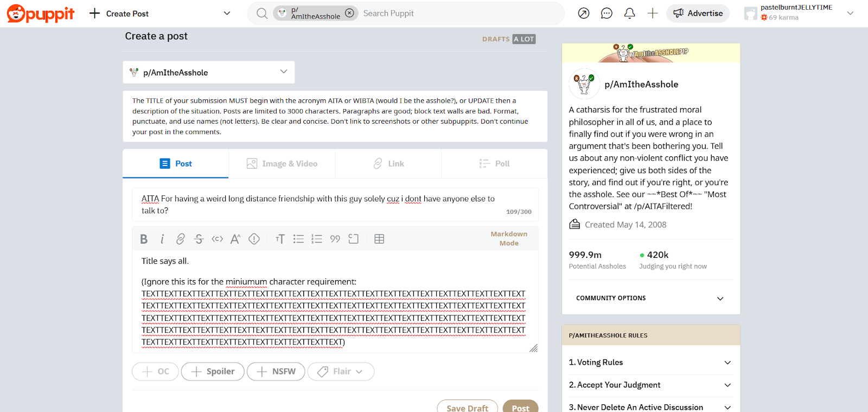868x412 pixels.
Task: Open p/AmItheAsshole community name link in sidebar
Action: pos(641,84)
